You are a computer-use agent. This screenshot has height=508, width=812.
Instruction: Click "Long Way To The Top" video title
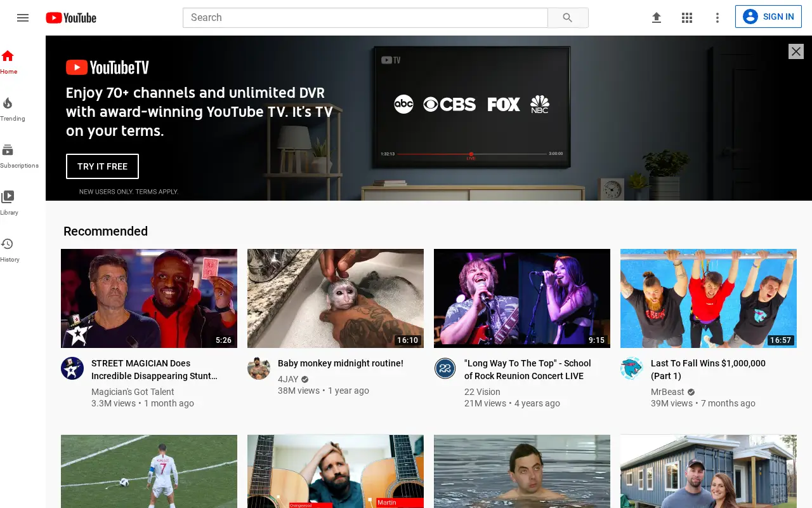point(527,370)
